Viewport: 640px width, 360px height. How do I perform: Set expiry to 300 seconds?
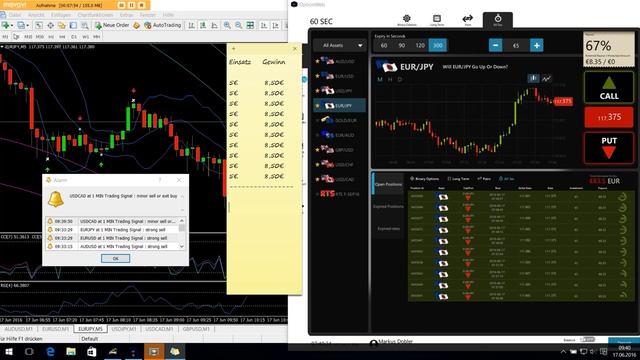pyautogui.click(x=438, y=45)
